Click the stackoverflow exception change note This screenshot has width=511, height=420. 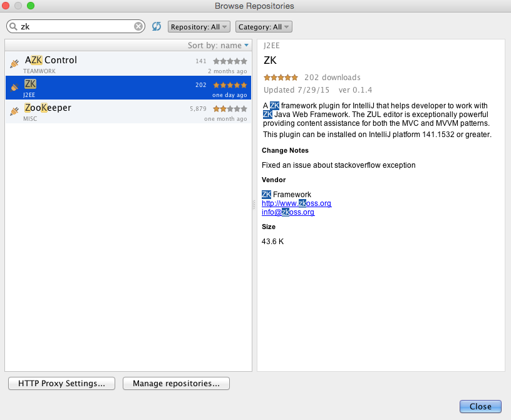[339, 165]
